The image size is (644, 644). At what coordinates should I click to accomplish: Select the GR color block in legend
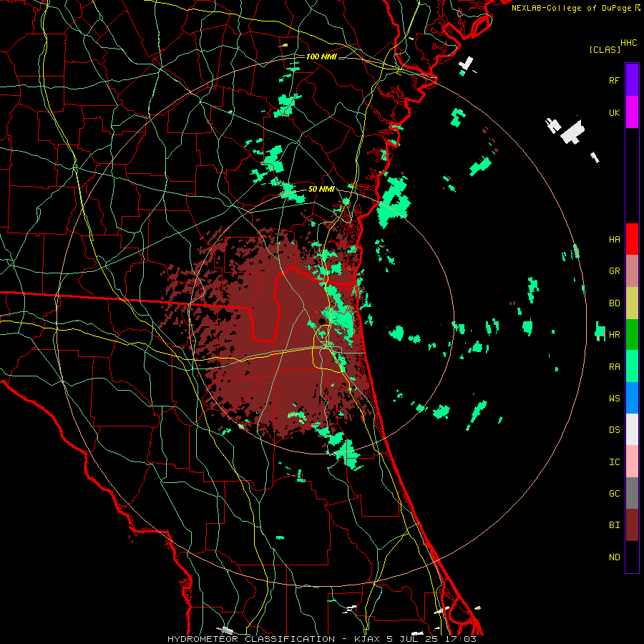[x=632, y=271]
